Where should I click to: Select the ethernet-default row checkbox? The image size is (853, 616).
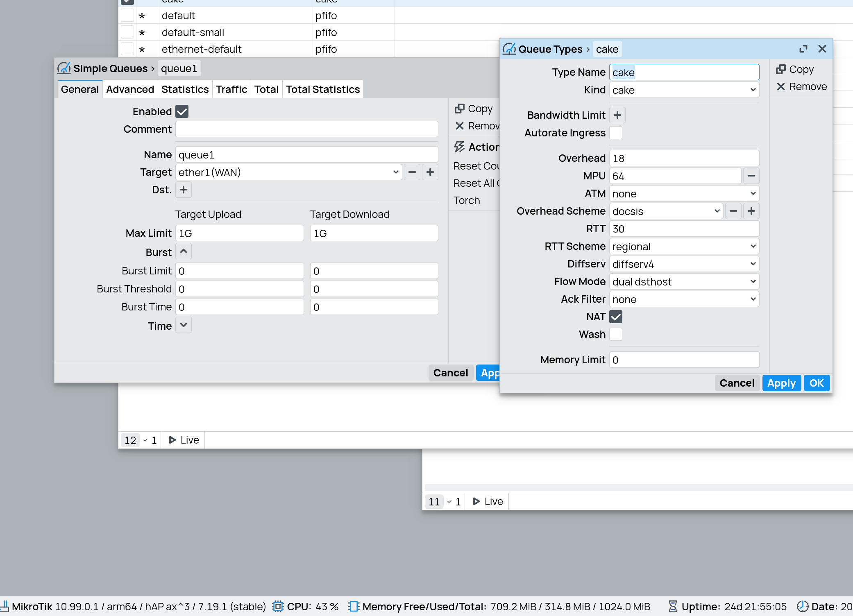pyautogui.click(x=127, y=49)
